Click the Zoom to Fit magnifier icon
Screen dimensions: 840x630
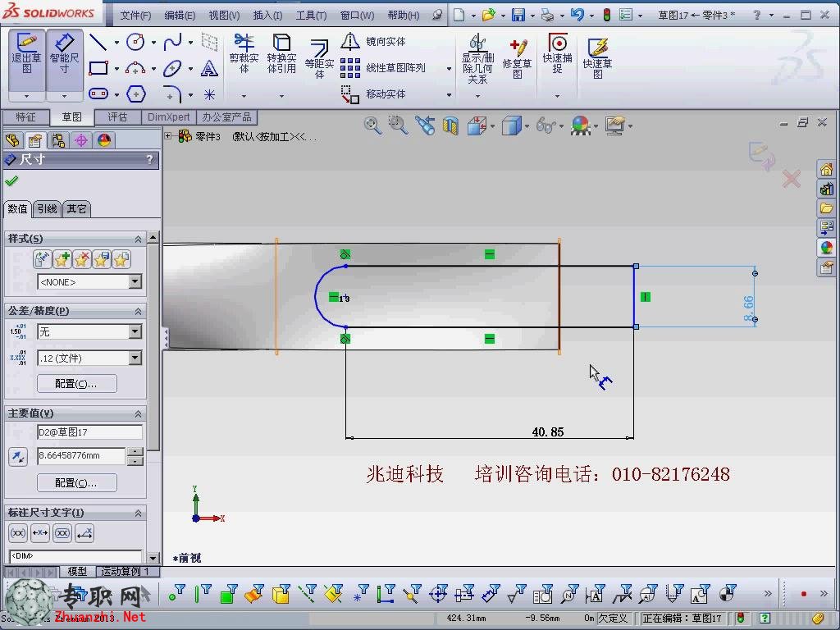(372, 126)
